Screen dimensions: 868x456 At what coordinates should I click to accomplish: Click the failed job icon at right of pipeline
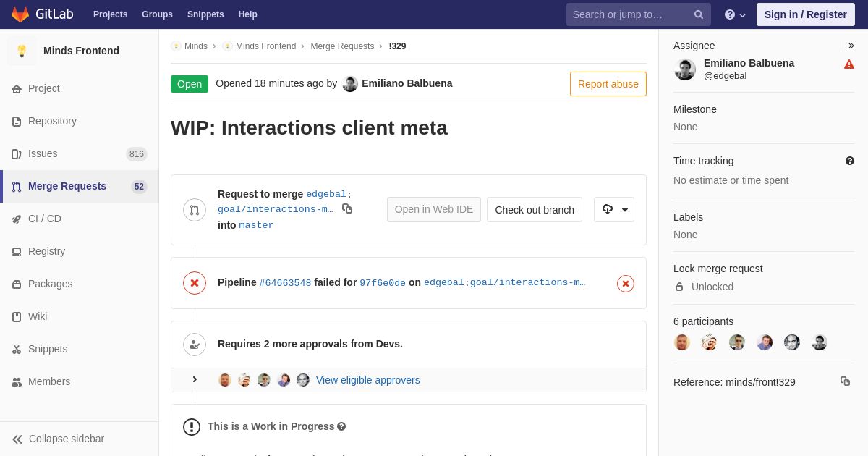pos(626,284)
